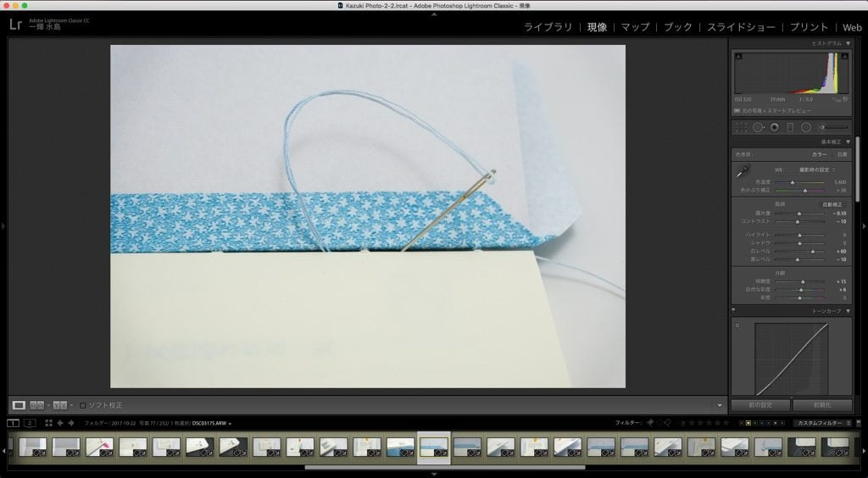Go back with the filmstrip left arrow

60,423
